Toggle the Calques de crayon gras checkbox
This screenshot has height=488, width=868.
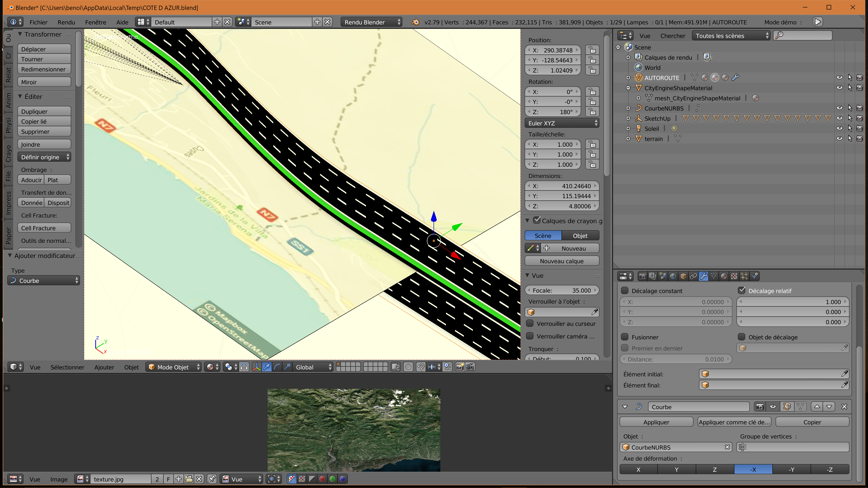(x=537, y=220)
